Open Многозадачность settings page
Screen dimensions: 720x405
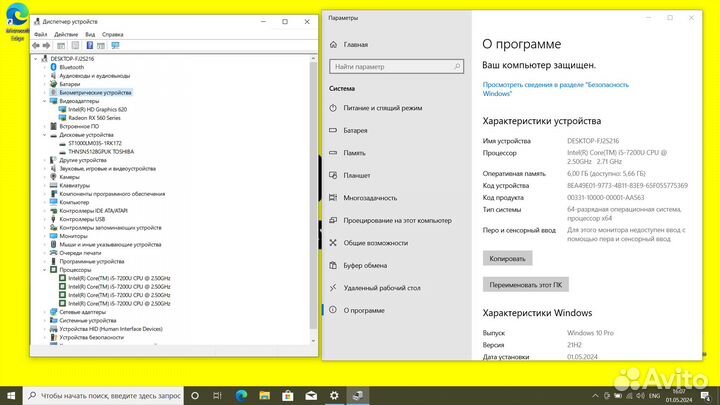(370, 198)
